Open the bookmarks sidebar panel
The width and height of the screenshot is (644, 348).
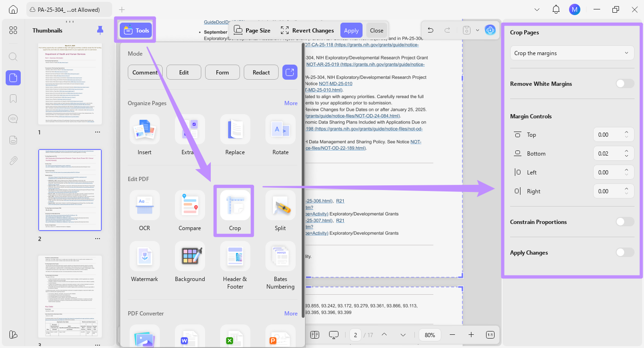13,99
